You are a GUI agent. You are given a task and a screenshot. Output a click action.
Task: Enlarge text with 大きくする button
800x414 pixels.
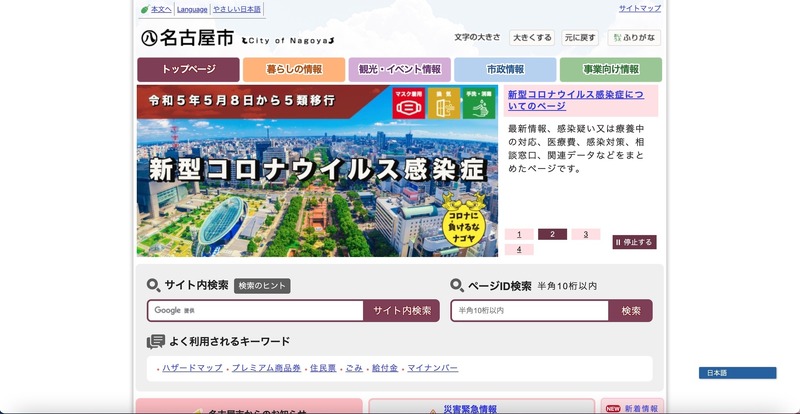(x=532, y=38)
